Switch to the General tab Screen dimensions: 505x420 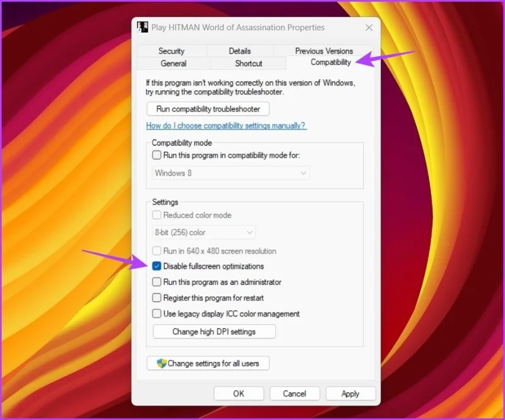click(173, 64)
